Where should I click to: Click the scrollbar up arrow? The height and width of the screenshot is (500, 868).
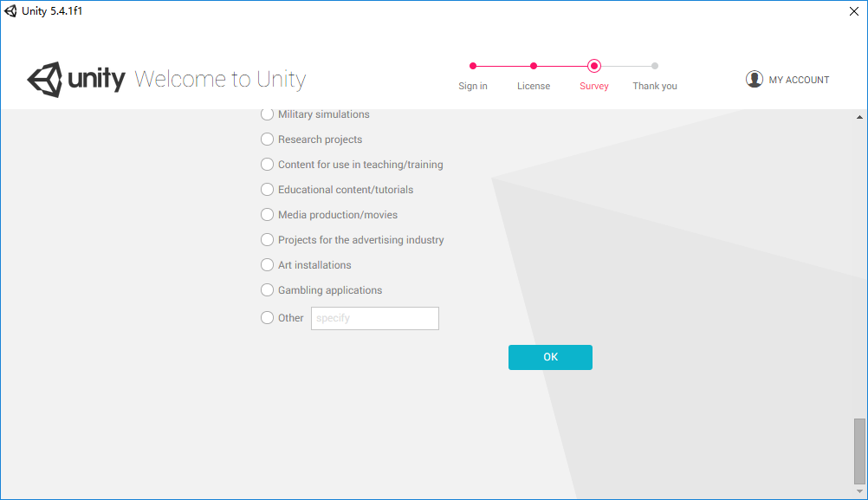point(859,117)
